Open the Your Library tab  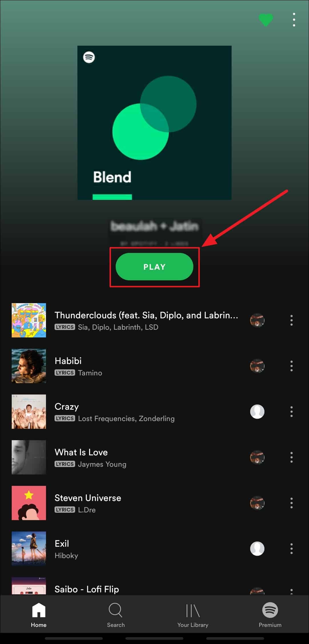(193, 615)
